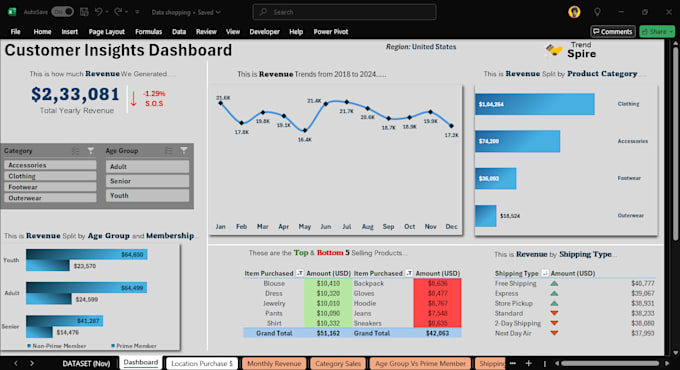This screenshot has height=370, width=680.
Task: Click the Undo arrow icon
Action: (x=98, y=12)
